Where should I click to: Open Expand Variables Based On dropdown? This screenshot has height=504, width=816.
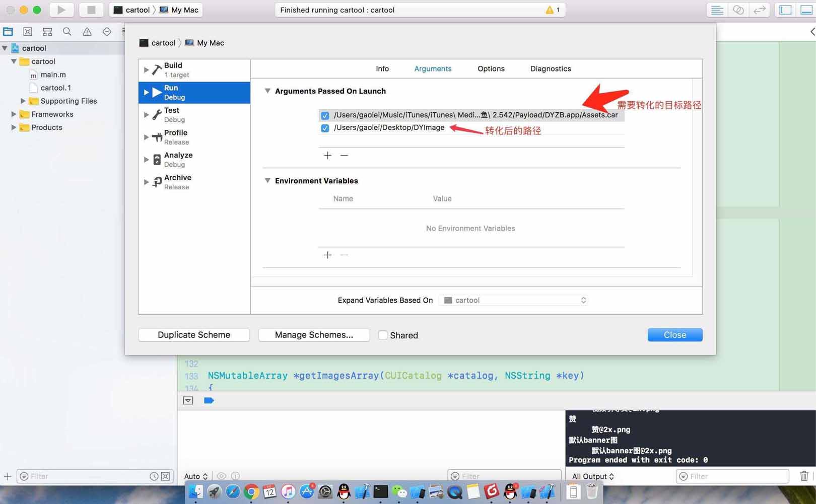pyautogui.click(x=514, y=300)
